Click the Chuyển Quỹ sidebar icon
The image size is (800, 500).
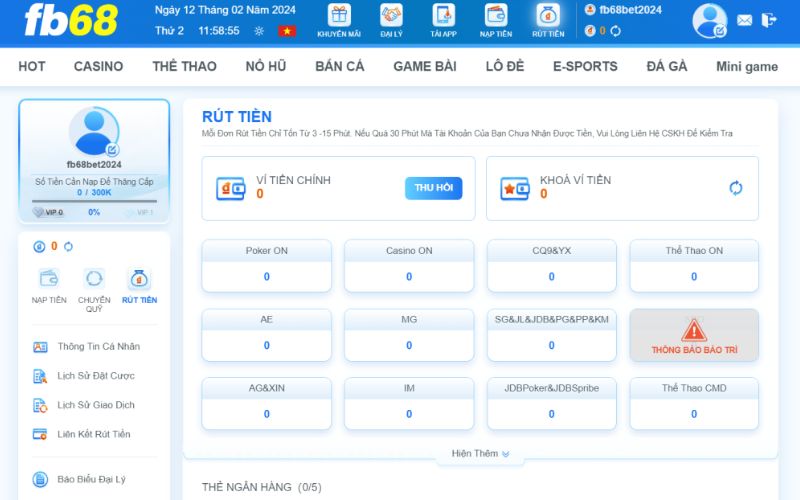[94, 280]
